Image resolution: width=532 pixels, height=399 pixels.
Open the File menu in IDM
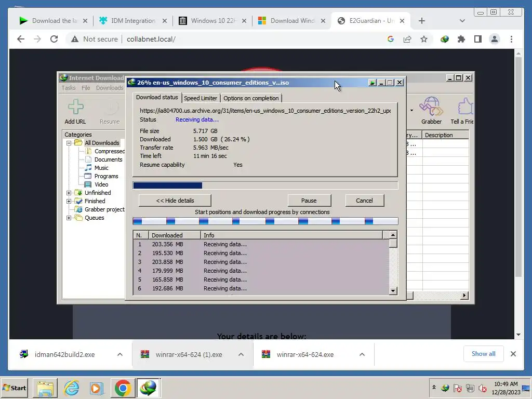pyautogui.click(x=86, y=88)
